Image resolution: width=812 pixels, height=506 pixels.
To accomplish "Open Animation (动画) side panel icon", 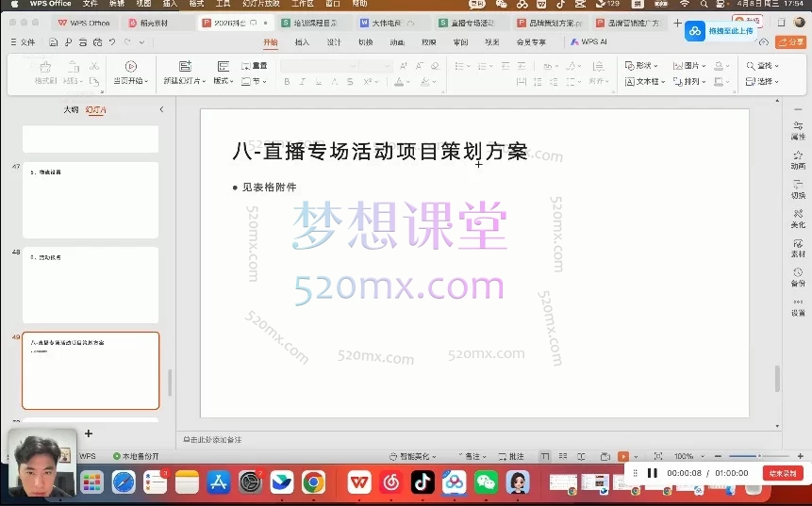I will pyautogui.click(x=798, y=160).
